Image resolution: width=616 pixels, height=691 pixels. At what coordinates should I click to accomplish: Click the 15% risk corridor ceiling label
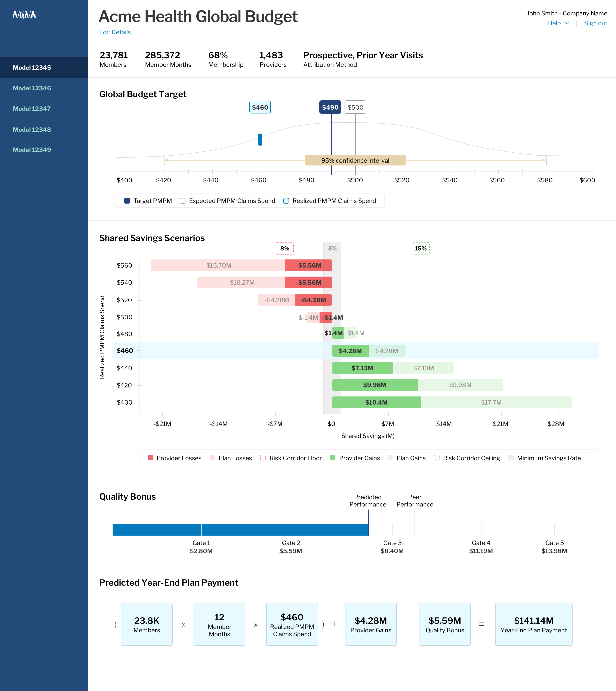(x=420, y=248)
